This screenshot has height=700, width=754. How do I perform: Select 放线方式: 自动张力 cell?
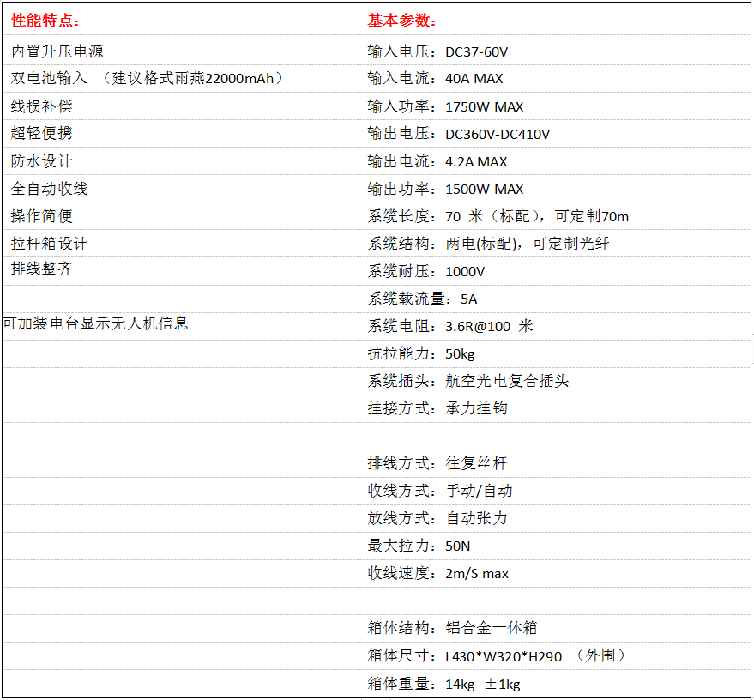tap(554, 518)
